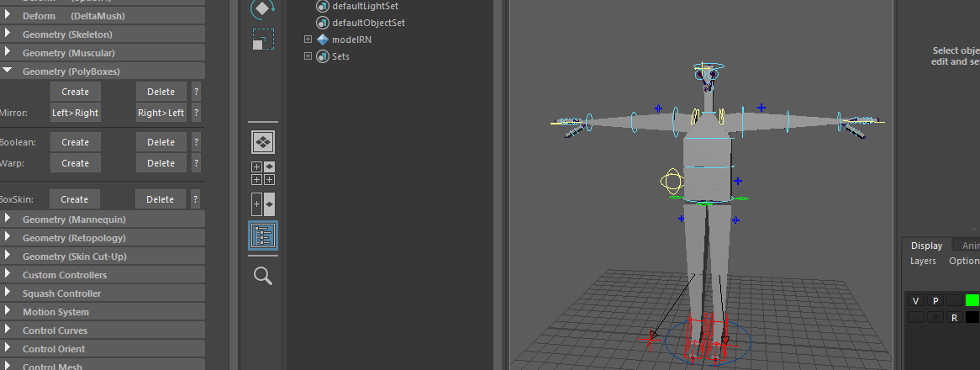Toggle playback P on the black layer
Screen dimensions: 980x370
click(935, 318)
